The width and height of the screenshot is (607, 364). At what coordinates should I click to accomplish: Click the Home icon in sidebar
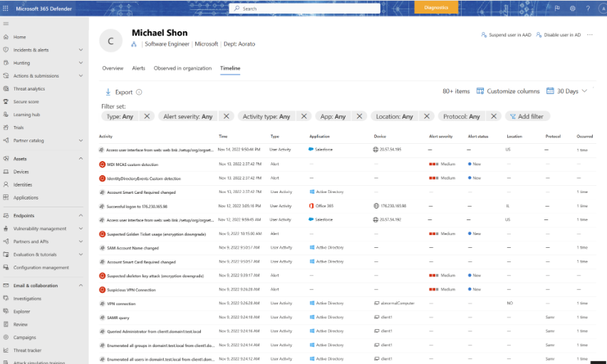click(x=6, y=37)
